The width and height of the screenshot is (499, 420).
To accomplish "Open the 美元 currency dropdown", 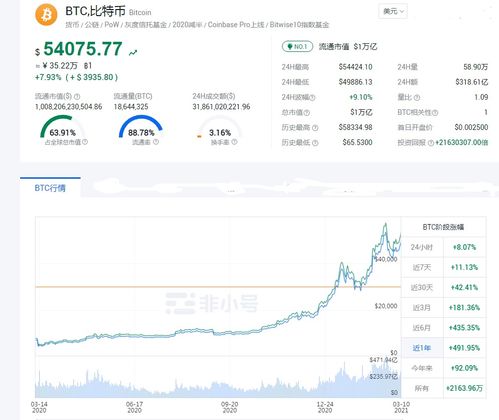I will pyautogui.click(x=393, y=11).
